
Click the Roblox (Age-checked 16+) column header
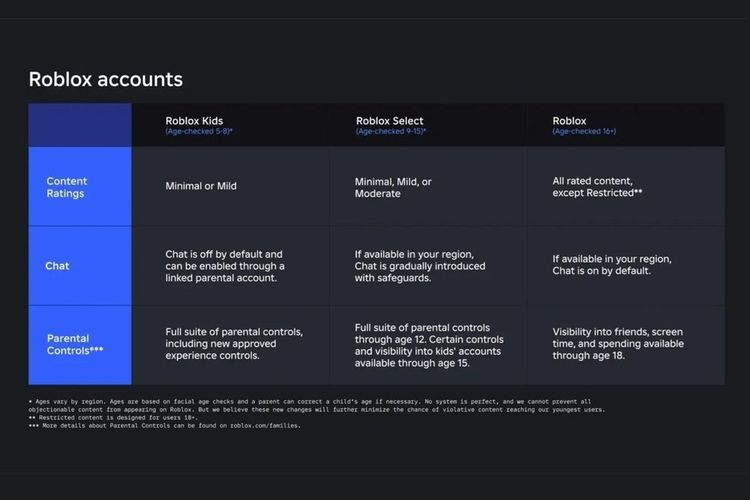(585, 125)
